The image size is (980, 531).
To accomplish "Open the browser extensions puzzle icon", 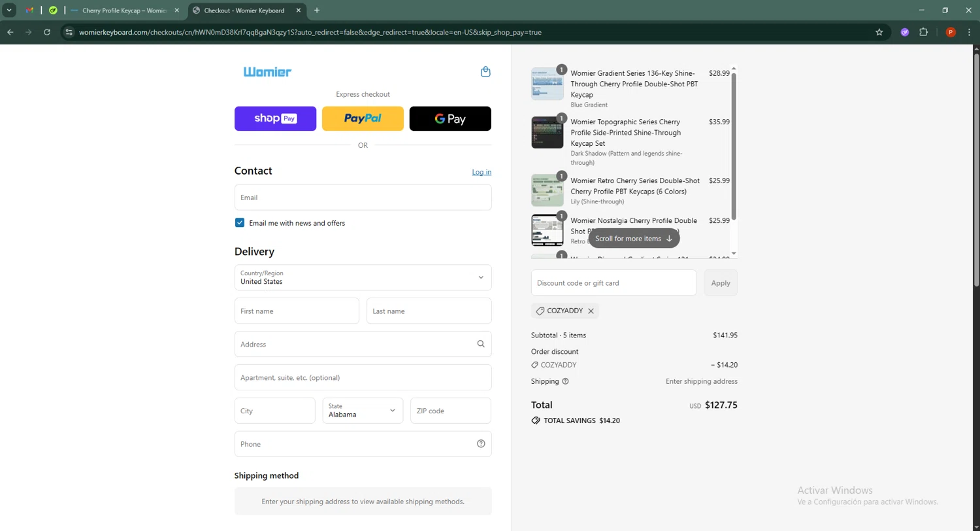I will point(923,32).
